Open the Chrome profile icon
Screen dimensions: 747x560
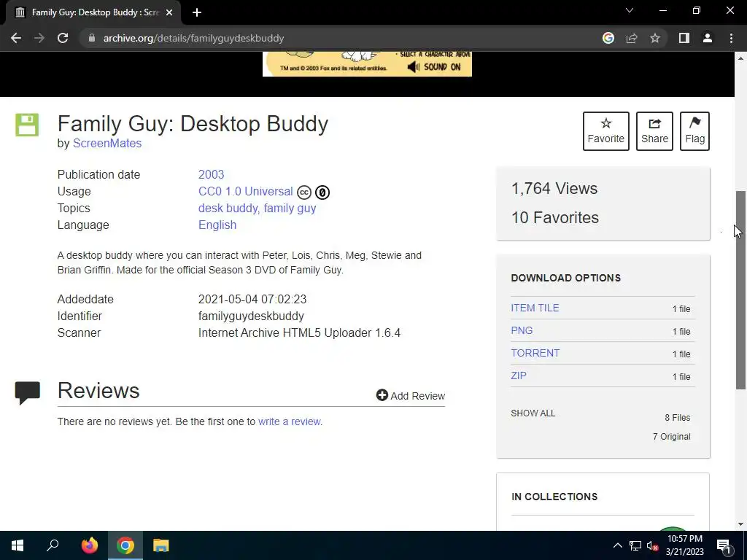tap(708, 38)
